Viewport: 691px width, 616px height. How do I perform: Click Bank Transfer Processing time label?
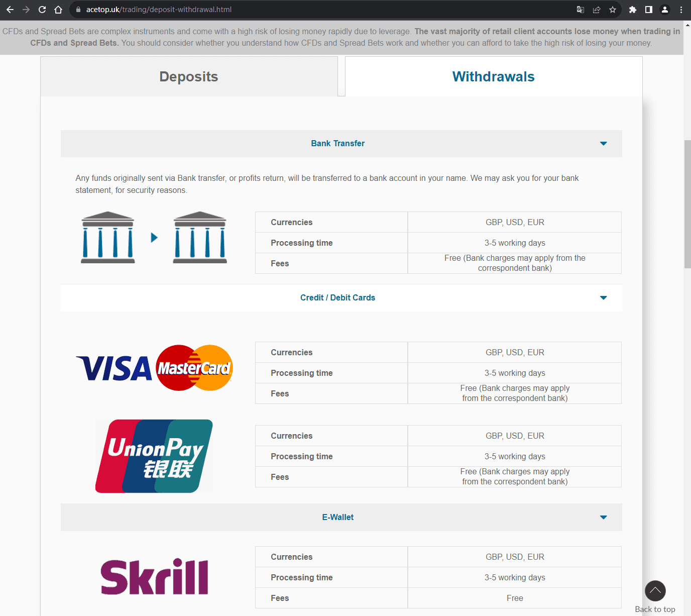[x=302, y=243]
